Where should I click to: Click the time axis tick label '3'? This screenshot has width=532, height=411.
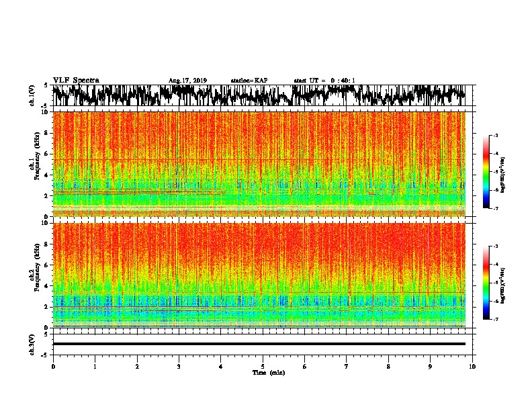point(179,367)
